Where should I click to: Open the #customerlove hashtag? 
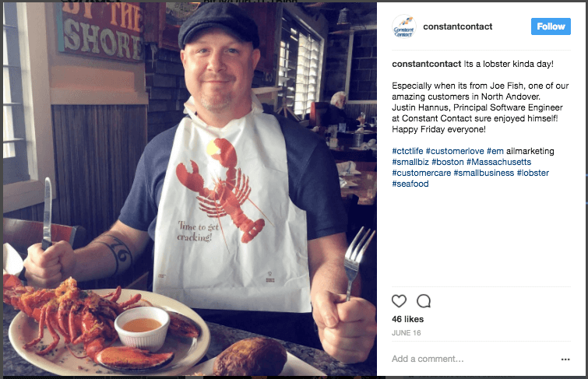click(x=455, y=151)
